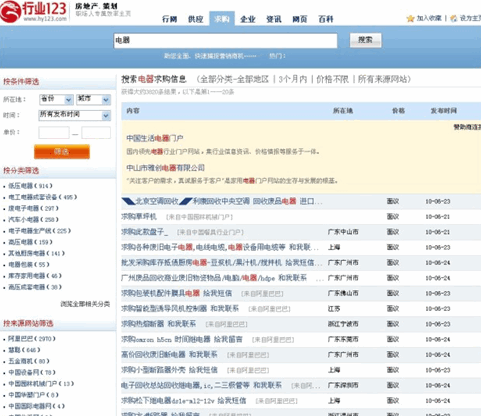Click location 广东东莞市 in results
Image resolution: width=481 pixels, height=416 pixels.
(343, 339)
